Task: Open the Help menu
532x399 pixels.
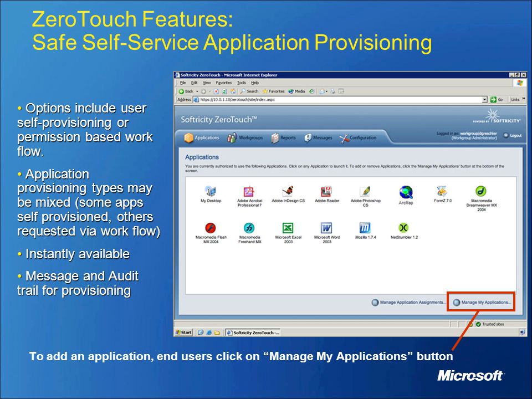Action: pos(255,83)
